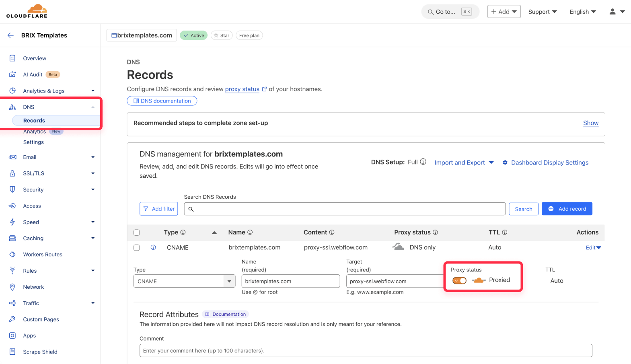Open Dashboard Display Settings
The width and height of the screenshot is (631, 364).
coord(545,162)
